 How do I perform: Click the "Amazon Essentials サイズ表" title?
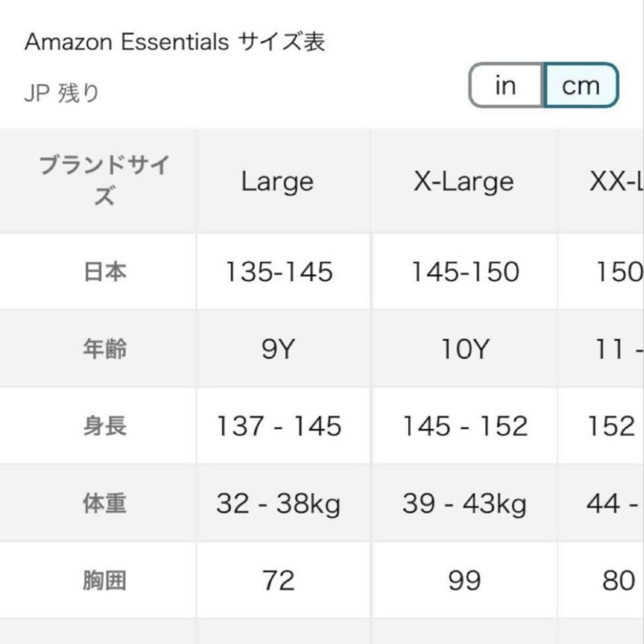175,42
